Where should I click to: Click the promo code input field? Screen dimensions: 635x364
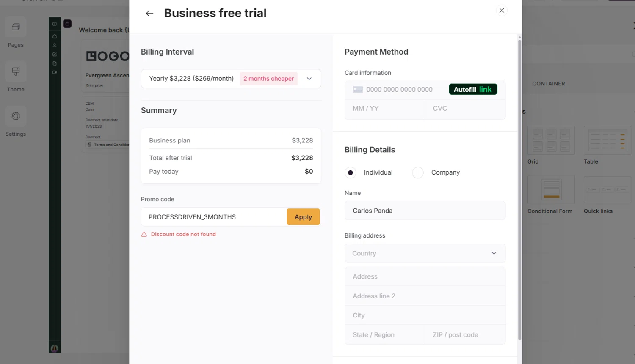coord(214,217)
